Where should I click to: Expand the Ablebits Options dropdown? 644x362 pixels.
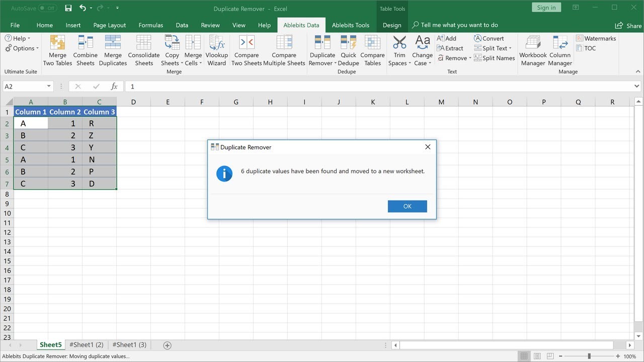click(x=22, y=48)
